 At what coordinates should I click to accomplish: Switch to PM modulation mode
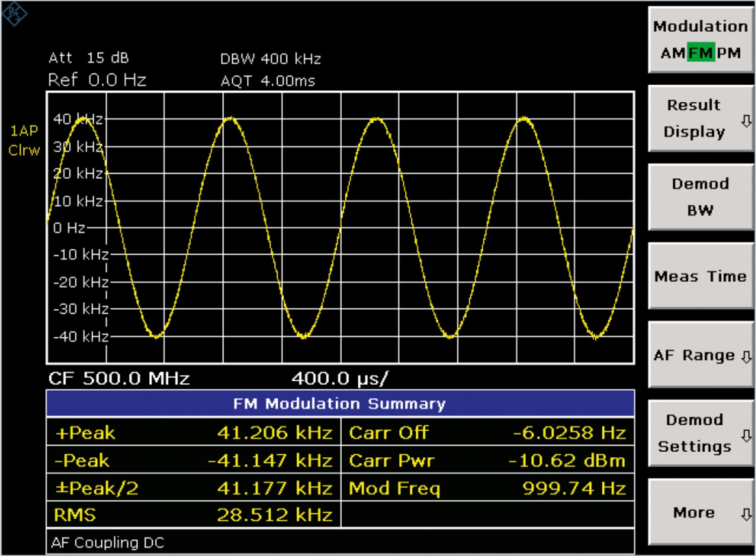pyautogui.click(x=730, y=52)
